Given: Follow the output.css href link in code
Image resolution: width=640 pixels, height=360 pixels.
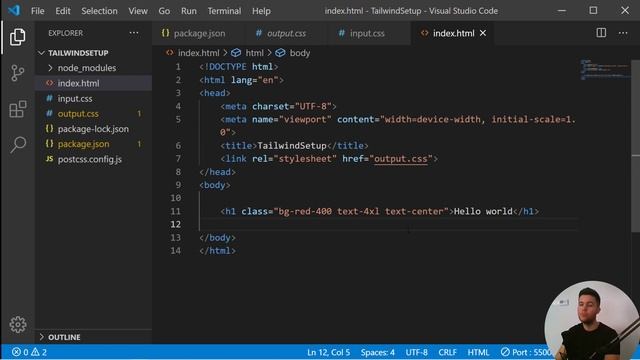Looking at the screenshot, I should click(400, 159).
